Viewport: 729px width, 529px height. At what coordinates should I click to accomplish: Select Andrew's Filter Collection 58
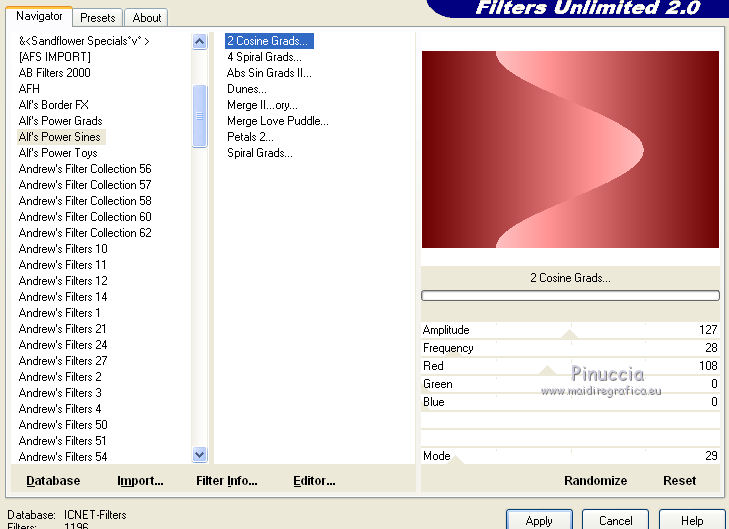tap(85, 201)
